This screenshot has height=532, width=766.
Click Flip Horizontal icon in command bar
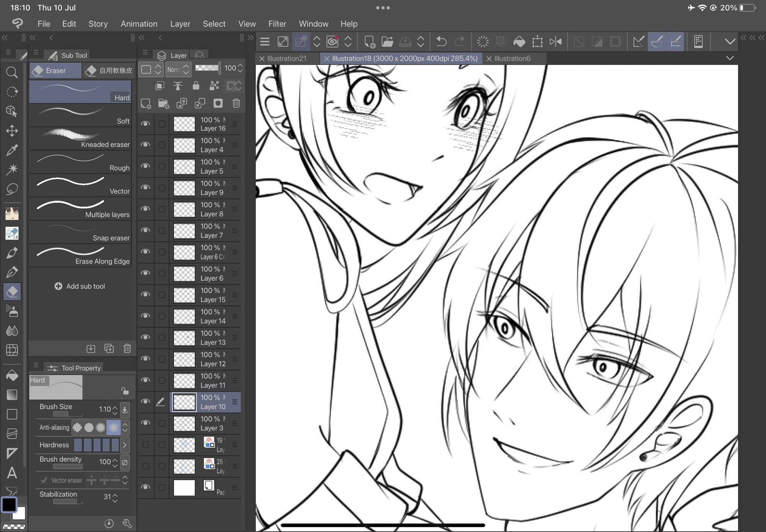pos(555,41)
